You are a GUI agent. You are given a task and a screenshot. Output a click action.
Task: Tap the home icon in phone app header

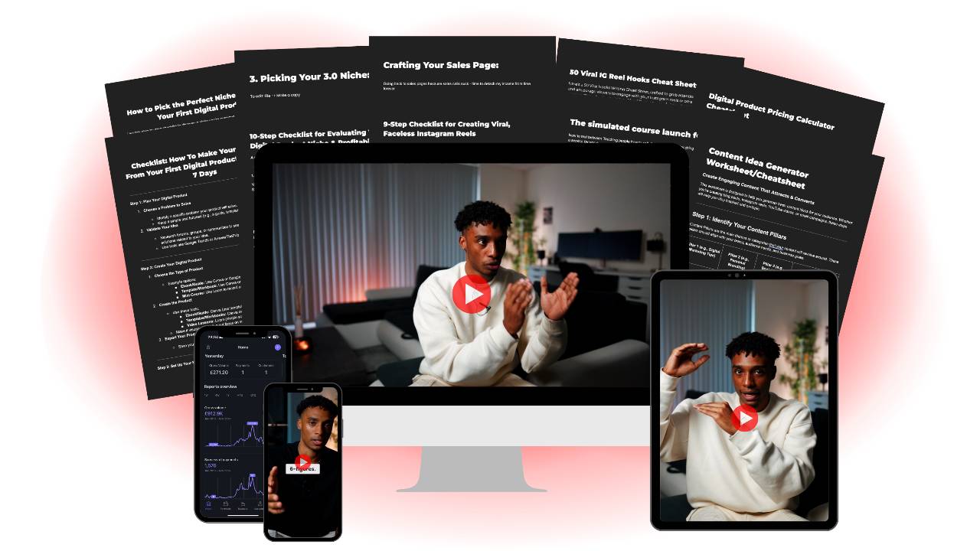click(x=208, y=347)
